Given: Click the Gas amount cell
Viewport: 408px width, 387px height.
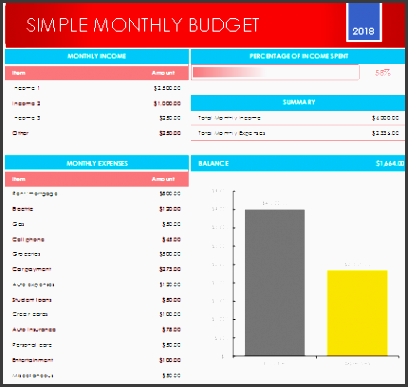Looking at the screenshot, I should (x=171, y=224).
